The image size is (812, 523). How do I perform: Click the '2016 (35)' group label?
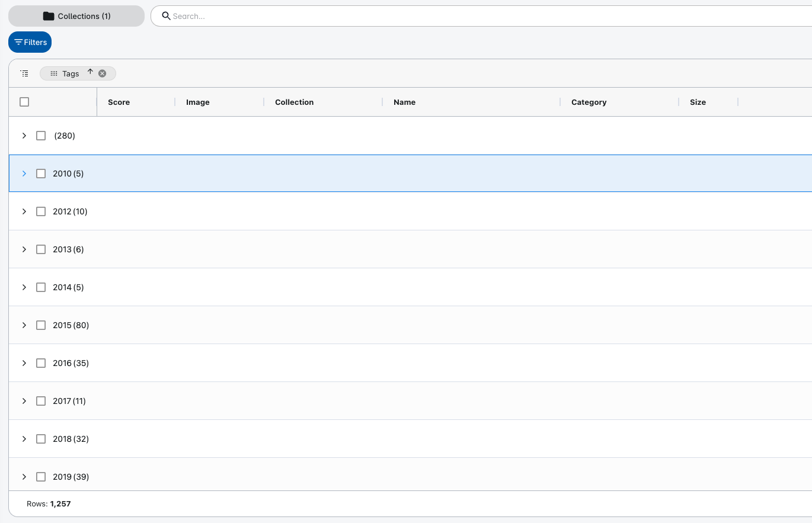[71, 363]
